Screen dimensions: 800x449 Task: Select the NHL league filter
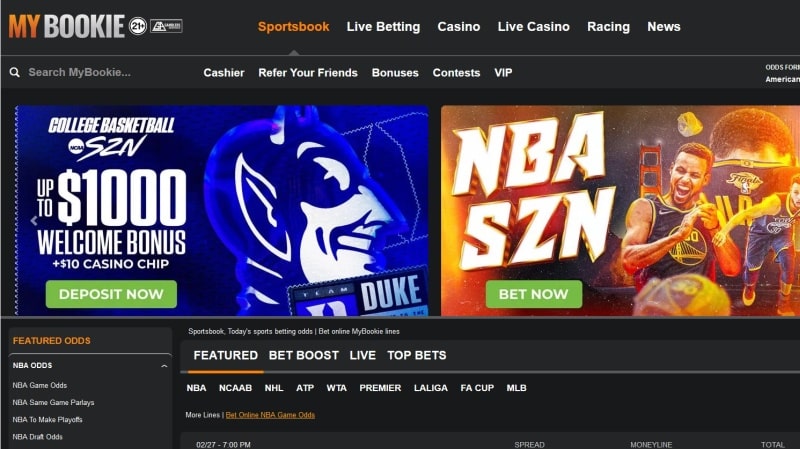(273, 388)
